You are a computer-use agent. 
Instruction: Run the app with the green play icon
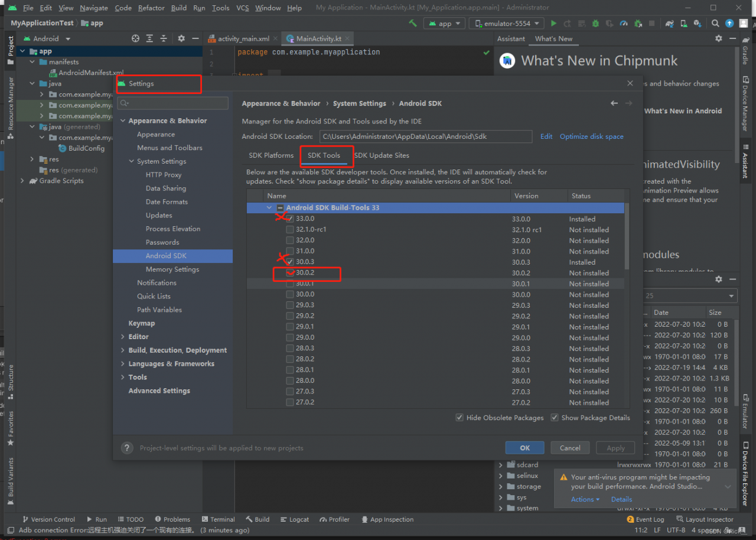pos(553,23)
